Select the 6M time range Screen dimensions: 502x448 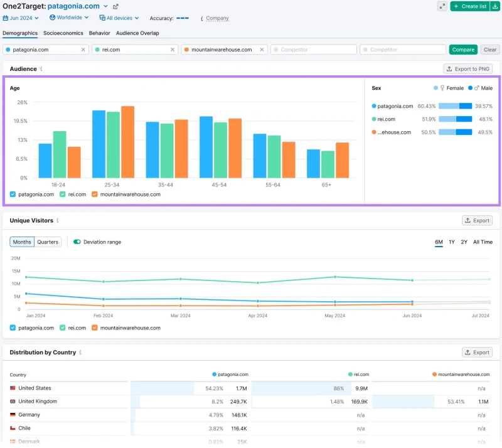pos(439,242)
